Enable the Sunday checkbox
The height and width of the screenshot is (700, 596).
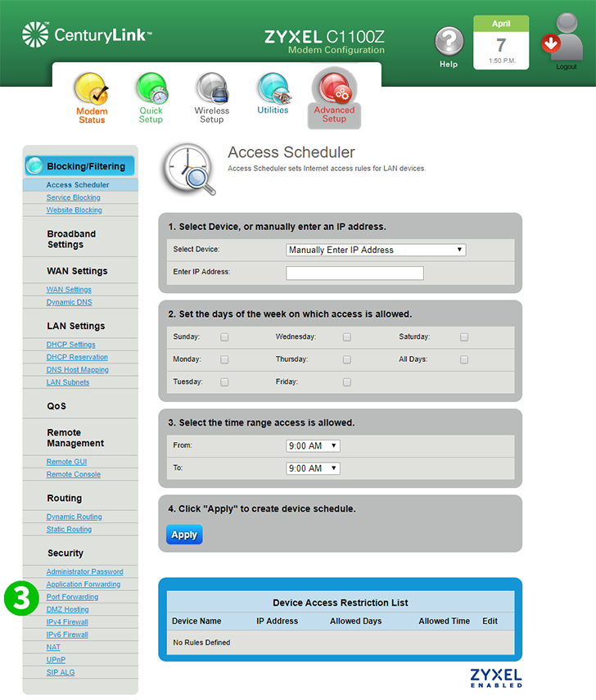[224, 337]
